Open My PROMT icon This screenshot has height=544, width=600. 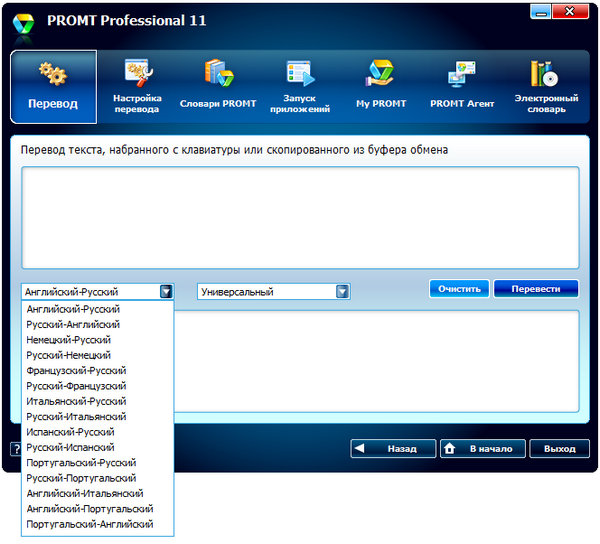click(381, 74)
